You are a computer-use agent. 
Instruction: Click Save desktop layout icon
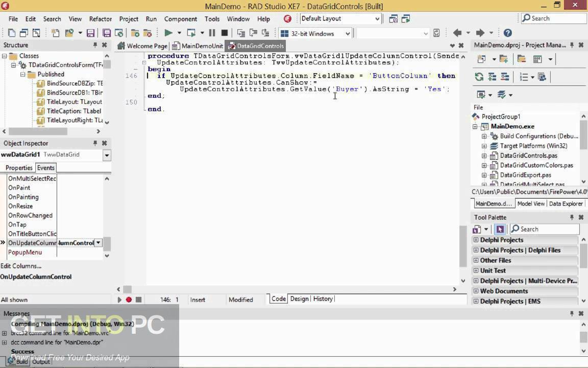pos(393,19)
